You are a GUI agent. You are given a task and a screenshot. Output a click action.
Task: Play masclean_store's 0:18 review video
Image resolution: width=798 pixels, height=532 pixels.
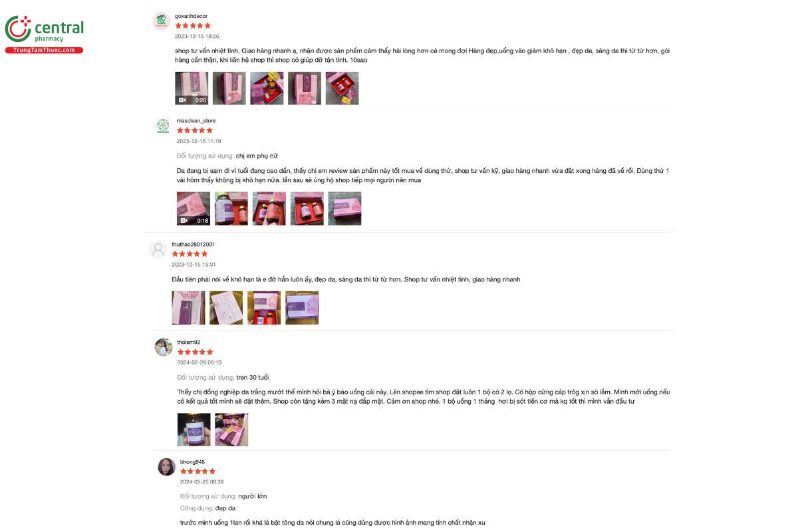[x=194, y=209]
